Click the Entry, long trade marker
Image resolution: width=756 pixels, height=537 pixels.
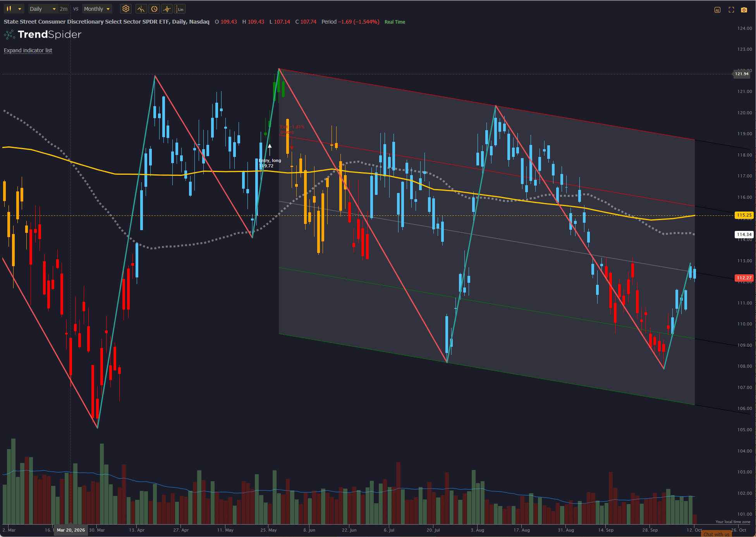270,163
